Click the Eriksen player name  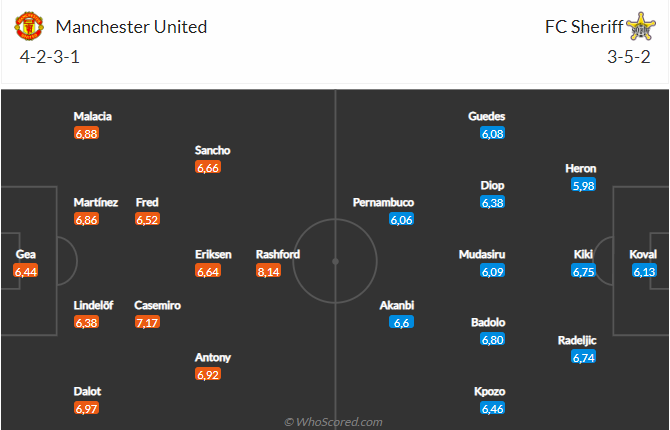coord(213,254)
